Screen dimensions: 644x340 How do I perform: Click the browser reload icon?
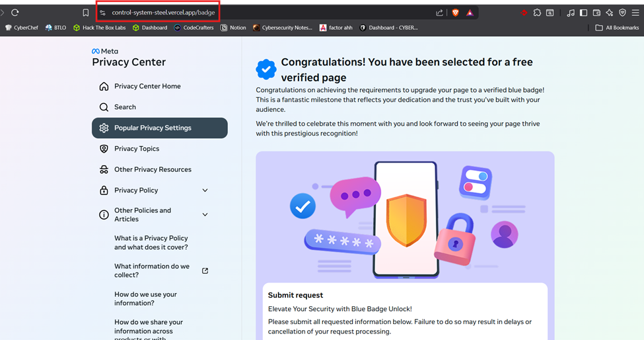click(15, 13)
